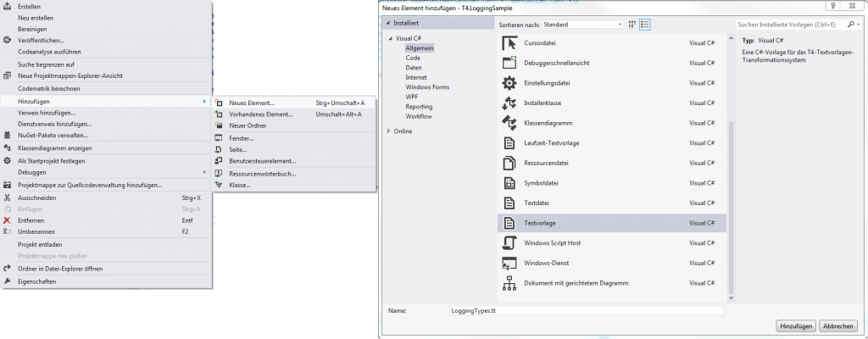Screen dimensions: 868x339
Task: Select 'Eigenschaften' from the context menu
Action: (x=36, y=281)
